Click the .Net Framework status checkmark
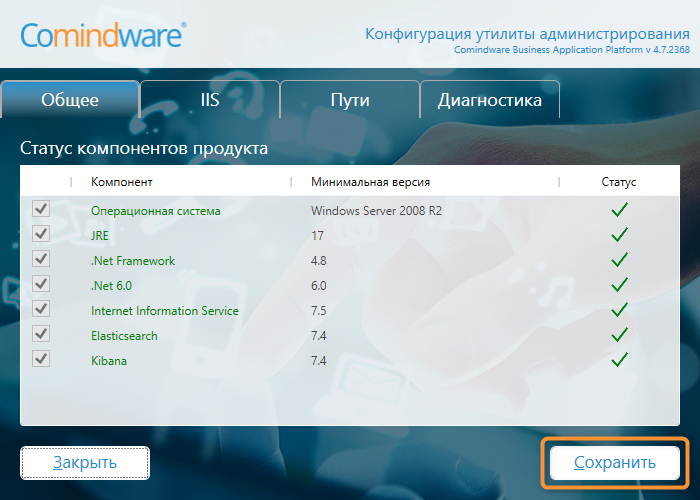The image size is (700, 500). coord(619,259)
